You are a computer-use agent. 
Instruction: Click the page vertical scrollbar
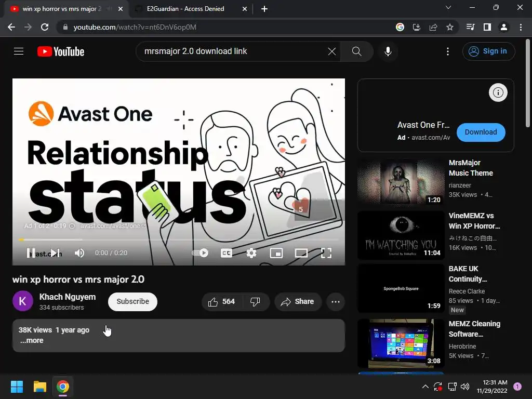528,84
